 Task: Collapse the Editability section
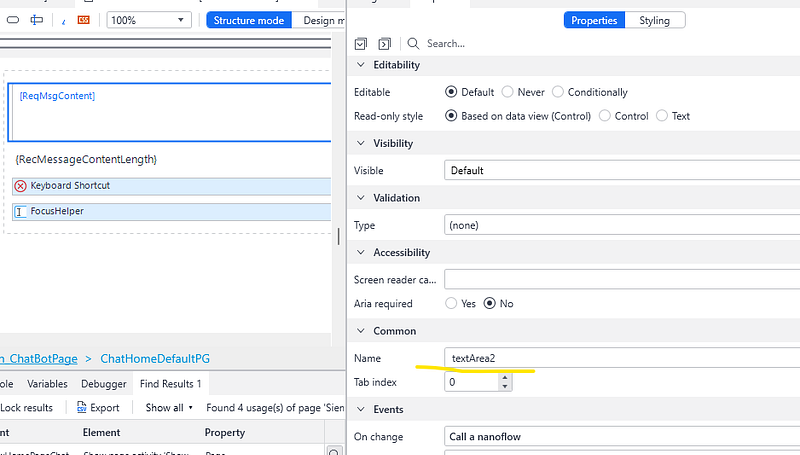pos(361,65)
